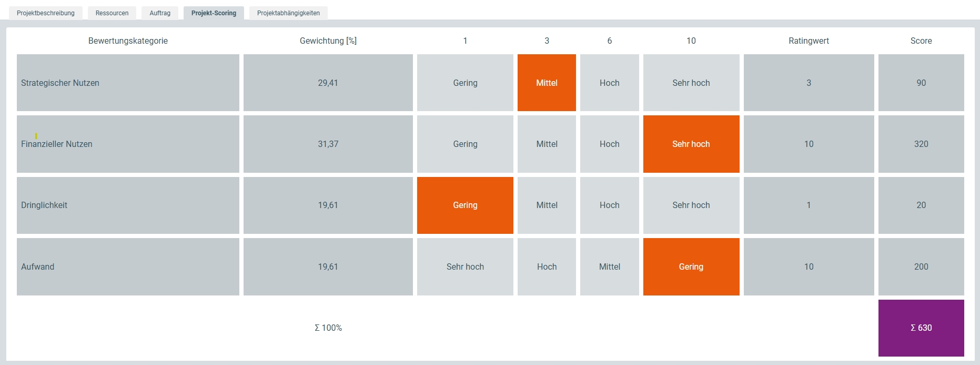980x365 pixels.
Task: Click the Gewichtung value for Strategischer Nutzen
Action: (328, 83)
